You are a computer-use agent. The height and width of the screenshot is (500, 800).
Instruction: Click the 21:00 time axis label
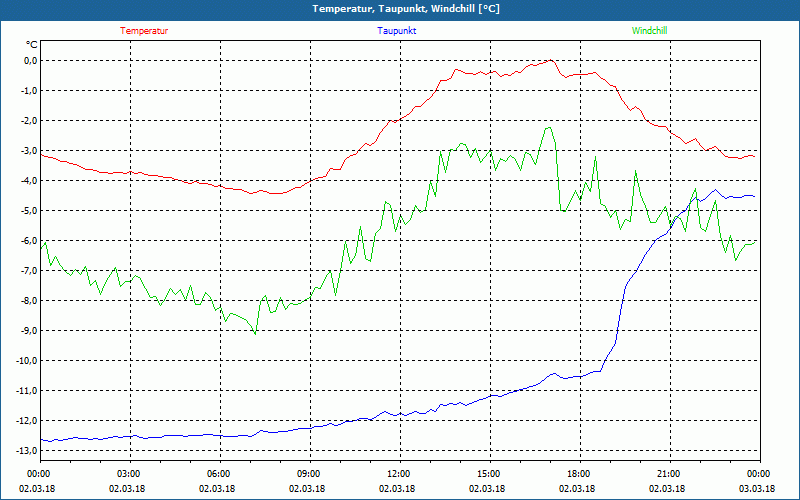click(x=670, y=474)
